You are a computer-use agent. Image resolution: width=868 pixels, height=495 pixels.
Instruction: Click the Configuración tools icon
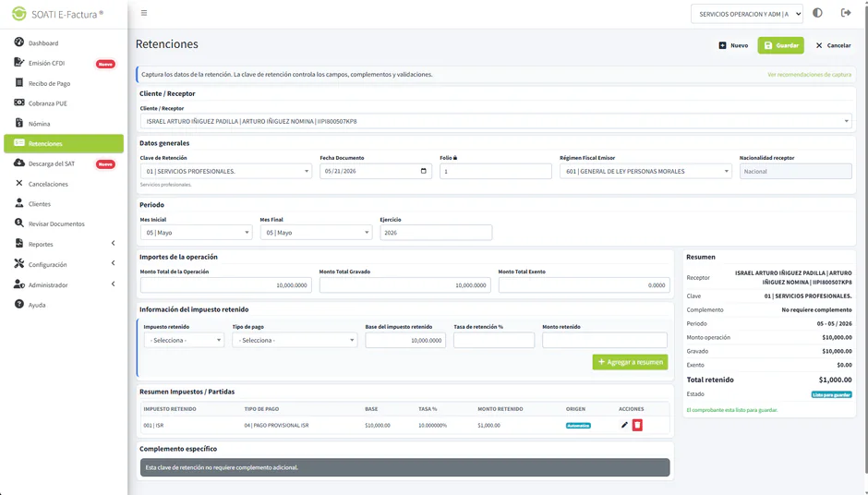[18, 263]
